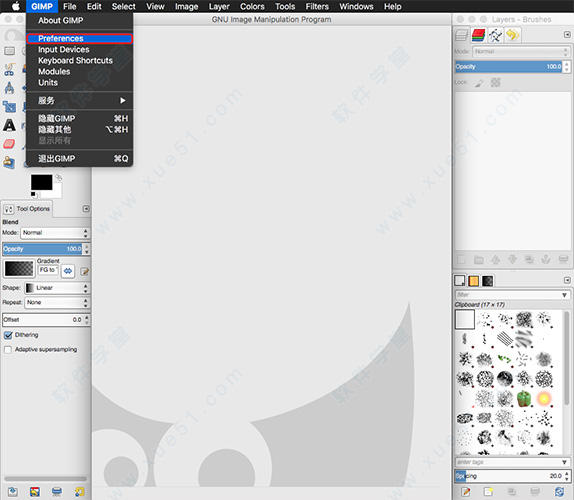Open the Repeat None dropdown
This screenshot has height=500, width=574.
[x=57, y=302]
